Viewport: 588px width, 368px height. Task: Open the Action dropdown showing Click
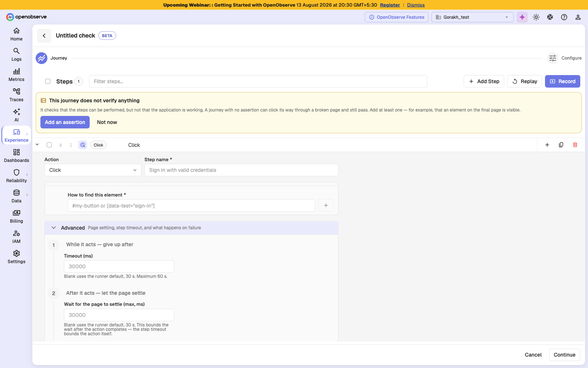pos(93,170)
